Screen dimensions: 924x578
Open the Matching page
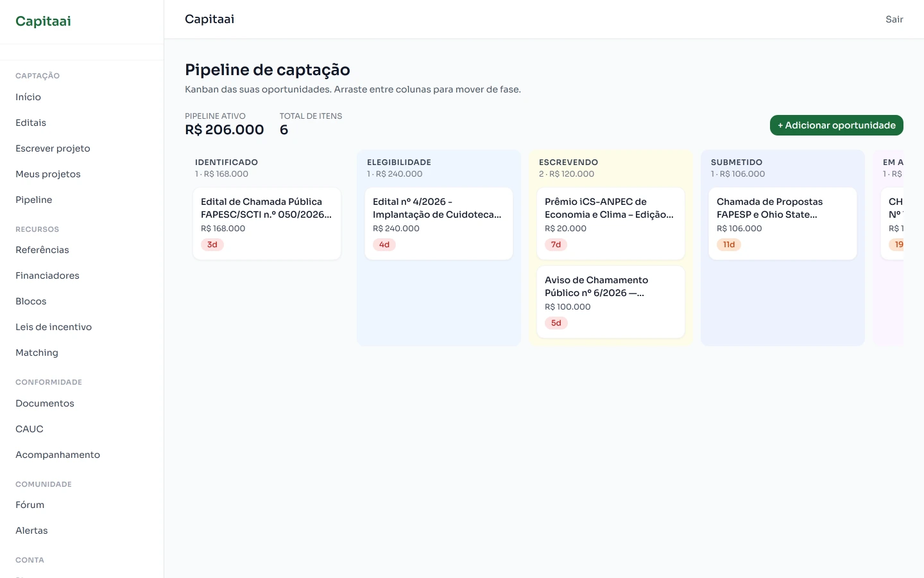pos(37,353)
